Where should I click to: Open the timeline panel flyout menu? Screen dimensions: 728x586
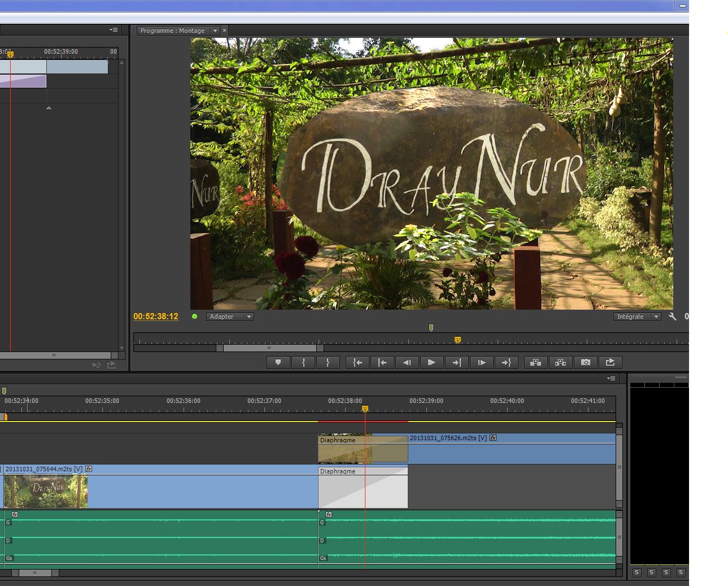(x=611, y=379)
